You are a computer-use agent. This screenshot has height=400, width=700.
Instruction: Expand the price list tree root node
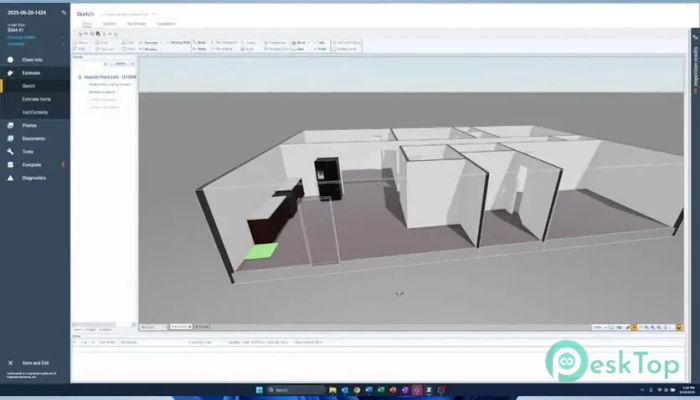pos(80,77)
